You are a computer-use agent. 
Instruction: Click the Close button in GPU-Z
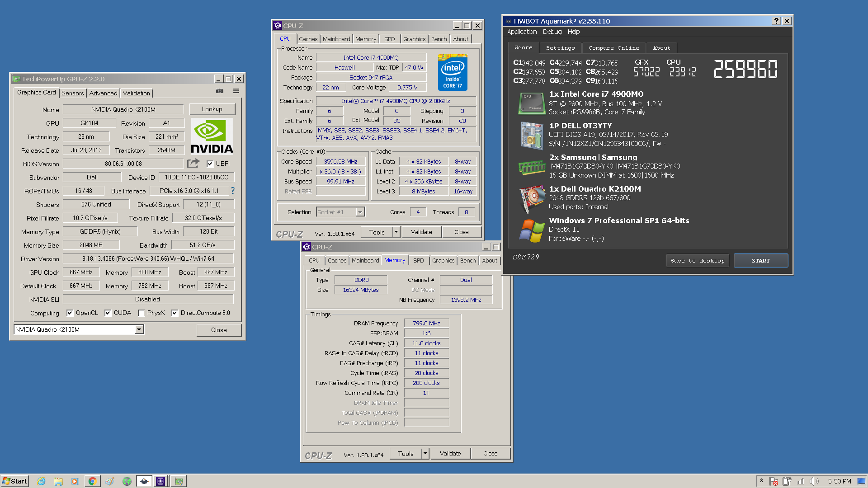pos(219,330)
